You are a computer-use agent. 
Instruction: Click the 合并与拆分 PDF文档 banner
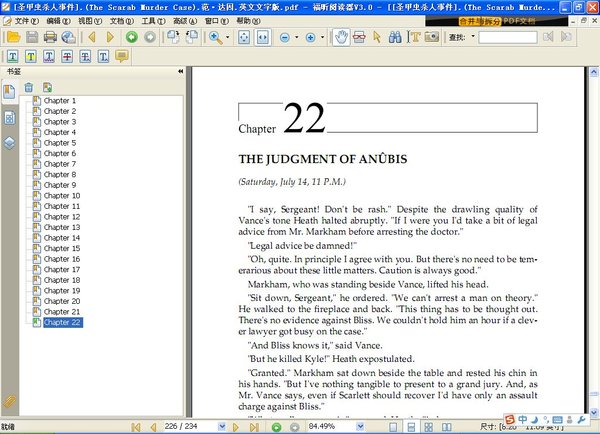[497, 21]
